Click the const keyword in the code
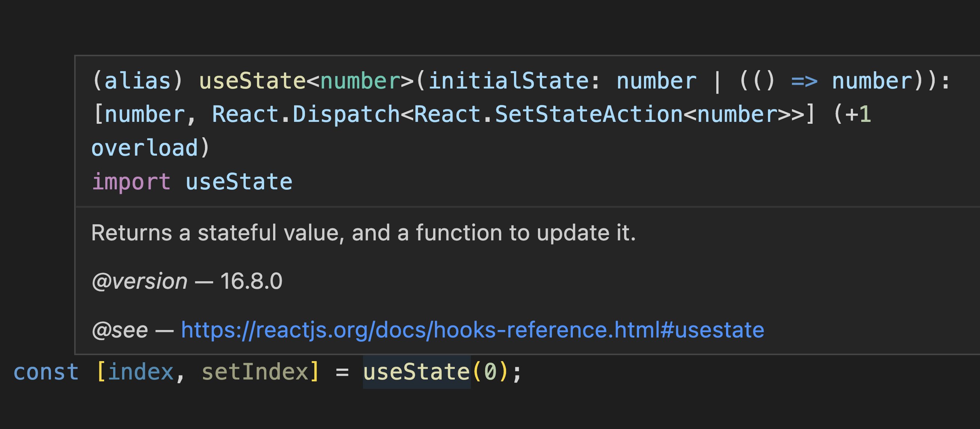This screenshot has height=429, width=980. 46,372
